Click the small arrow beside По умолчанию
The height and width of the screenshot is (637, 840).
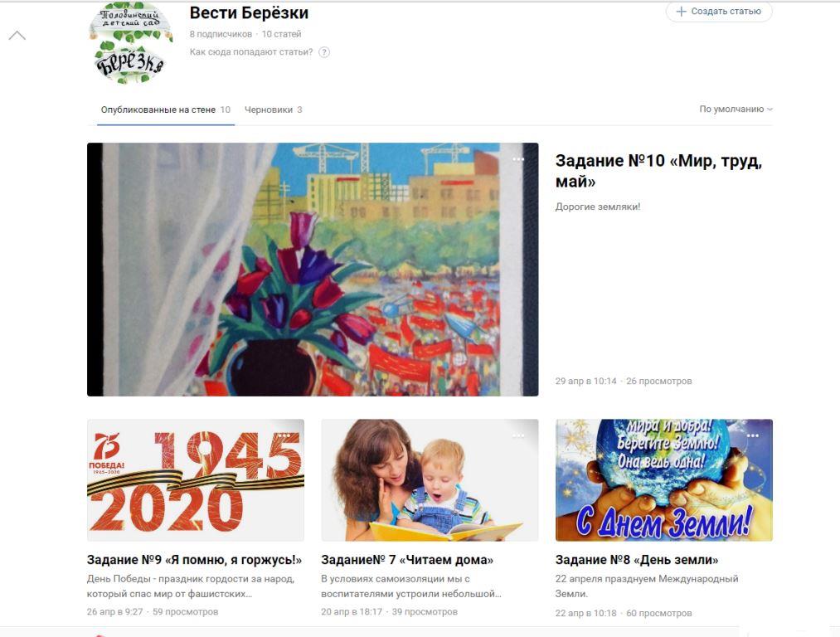(x=770, y=109)
